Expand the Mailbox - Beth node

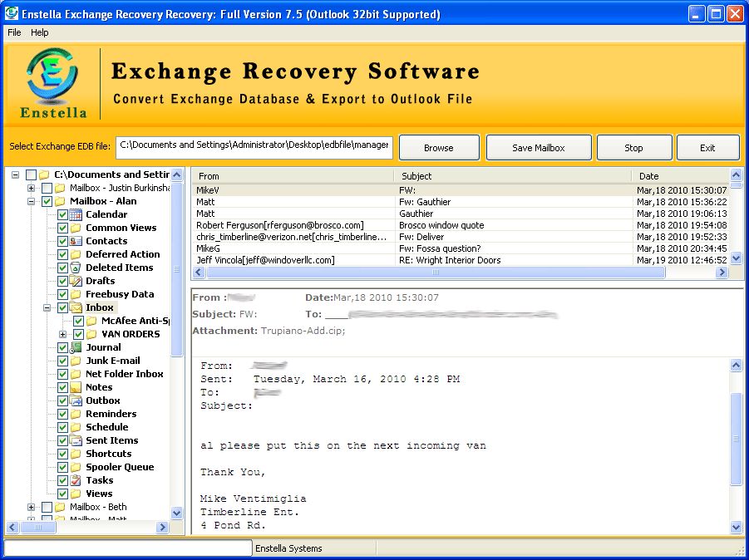pyautogui.click(x=31, y=507)
